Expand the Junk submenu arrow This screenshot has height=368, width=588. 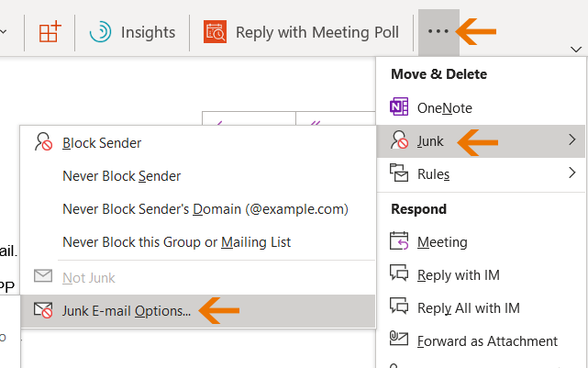(572, 139)
